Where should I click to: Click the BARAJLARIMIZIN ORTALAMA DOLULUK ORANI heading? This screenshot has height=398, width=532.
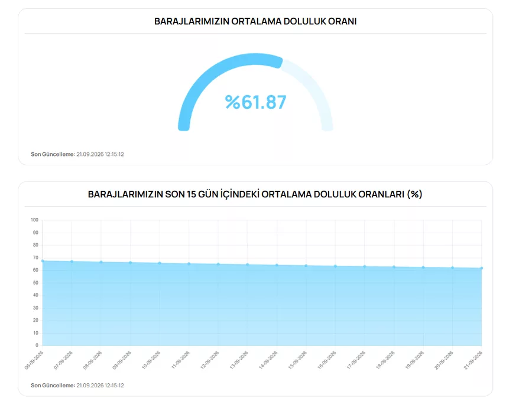point(255,21)
